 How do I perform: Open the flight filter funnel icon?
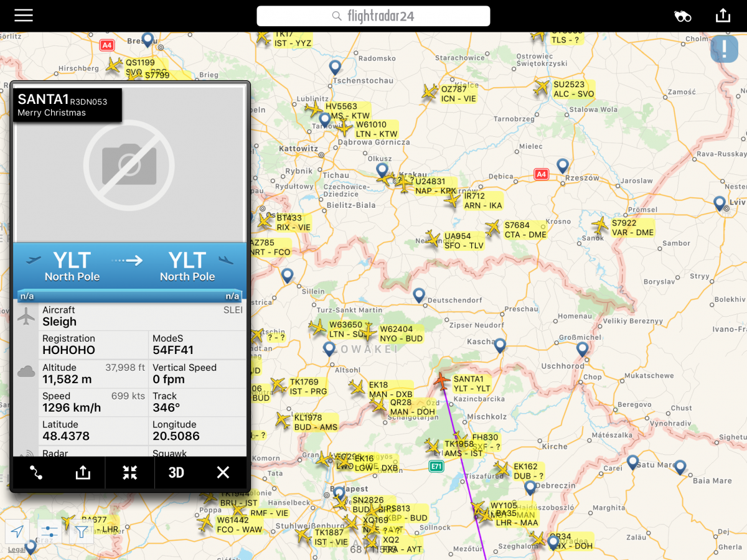point(82,531)
